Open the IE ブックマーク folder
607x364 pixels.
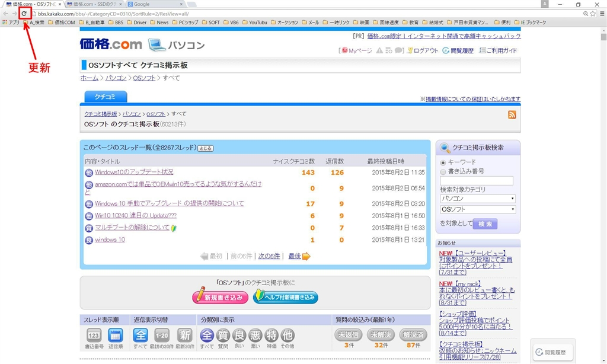point(531,23)
